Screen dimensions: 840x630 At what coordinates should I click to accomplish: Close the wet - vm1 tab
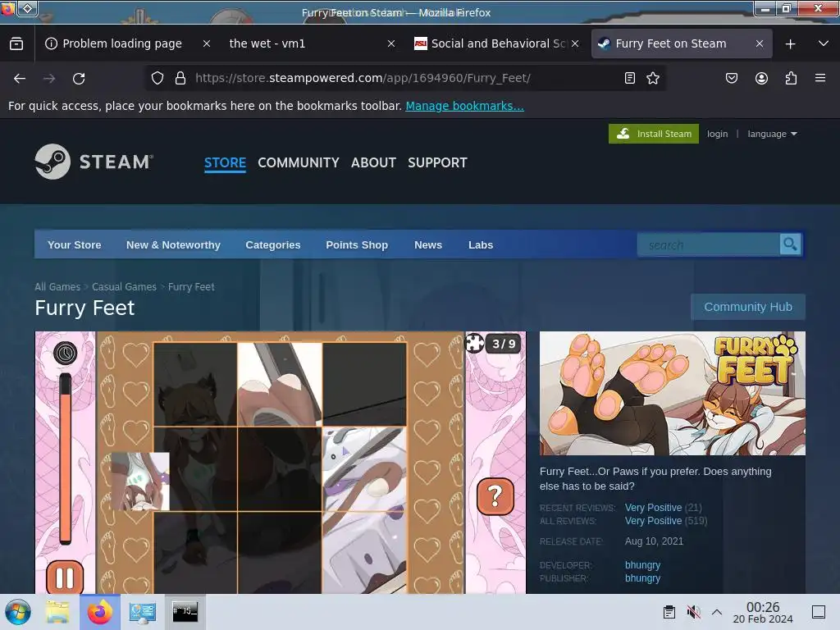point(391,43)
